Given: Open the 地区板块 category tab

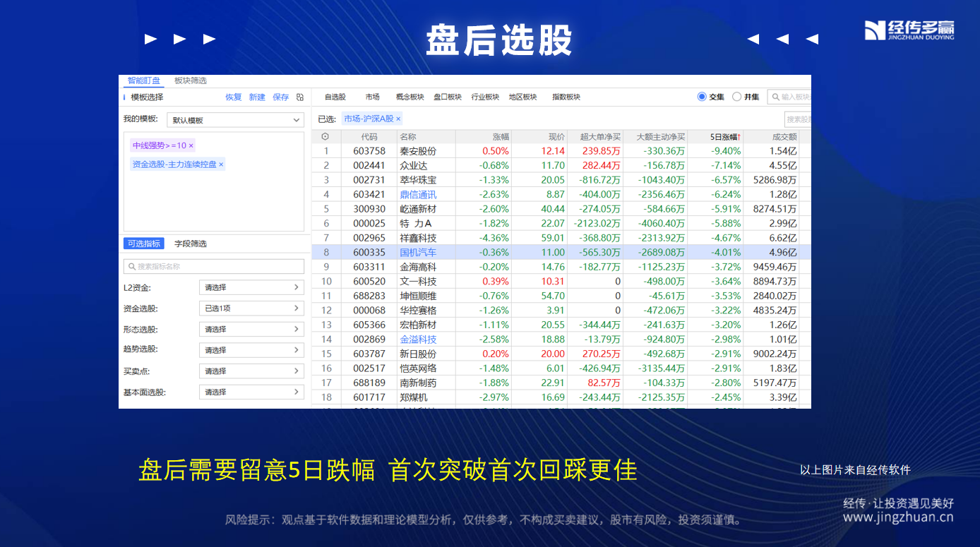Looking at the screenshot, I should (x=523, y=97).
